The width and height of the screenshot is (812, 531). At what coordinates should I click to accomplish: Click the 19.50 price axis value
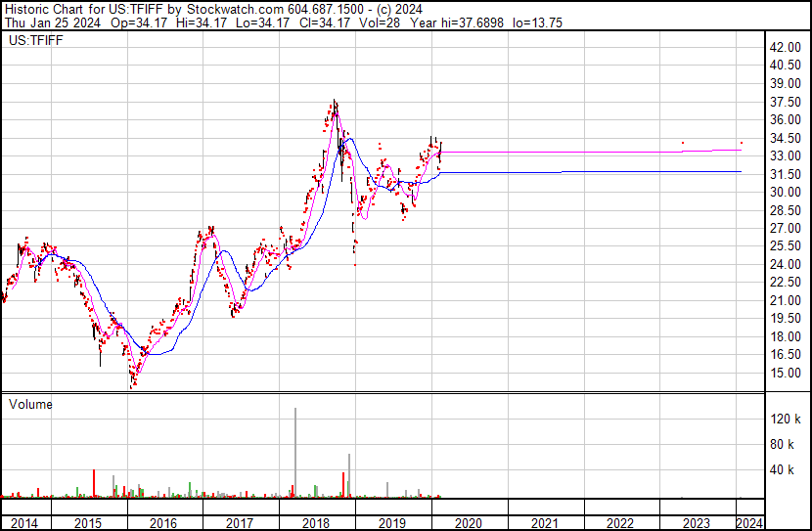786,318
